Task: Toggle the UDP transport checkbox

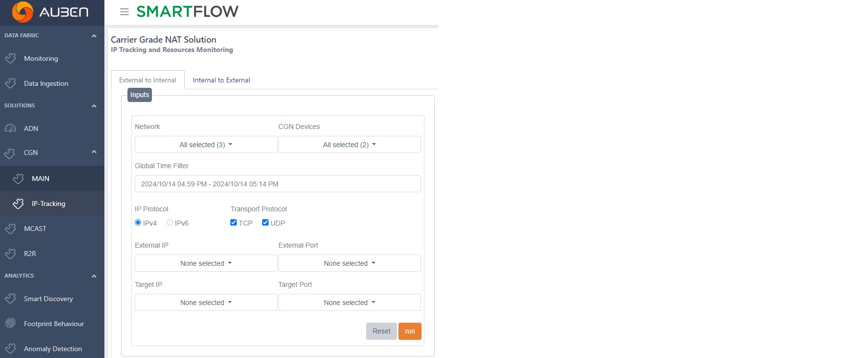Action: pos(265,223)
